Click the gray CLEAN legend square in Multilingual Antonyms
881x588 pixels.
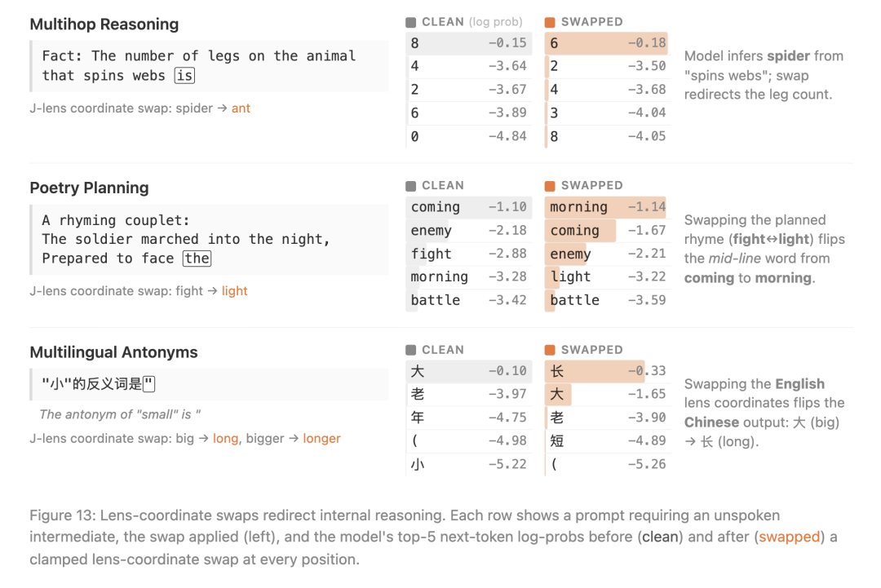point(410,350)
